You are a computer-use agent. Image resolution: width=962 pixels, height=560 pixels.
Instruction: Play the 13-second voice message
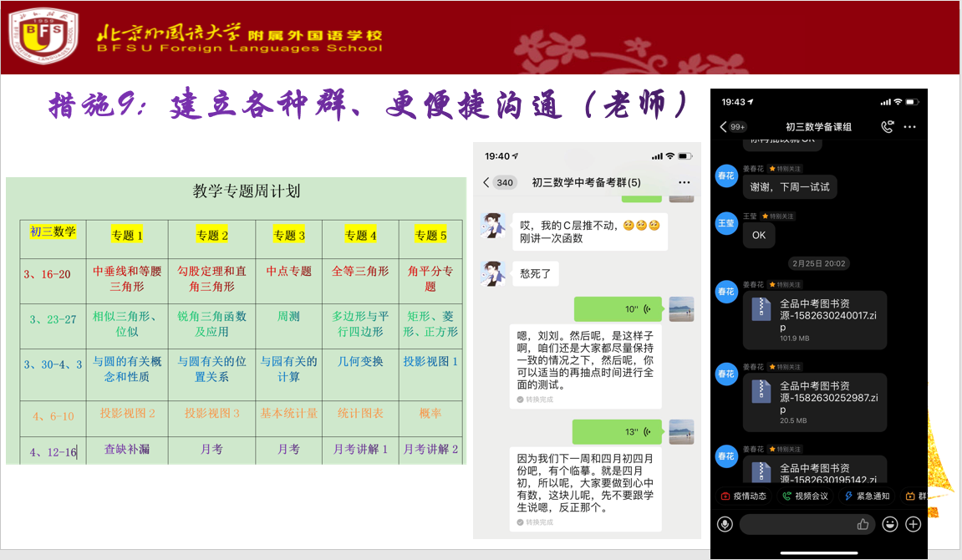618,432
